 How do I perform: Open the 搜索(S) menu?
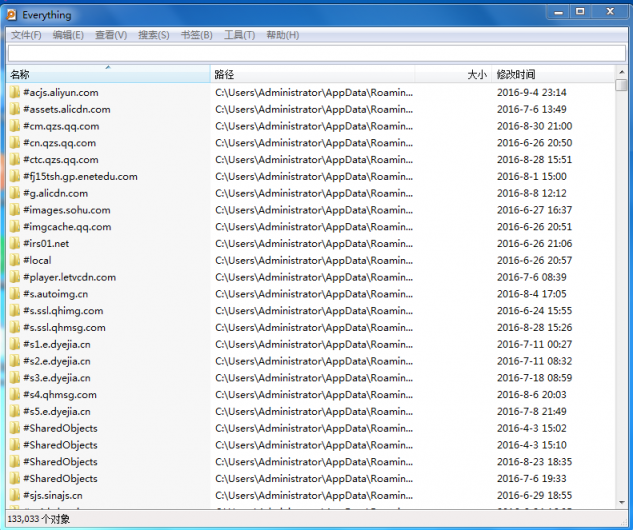pos(154,35)
